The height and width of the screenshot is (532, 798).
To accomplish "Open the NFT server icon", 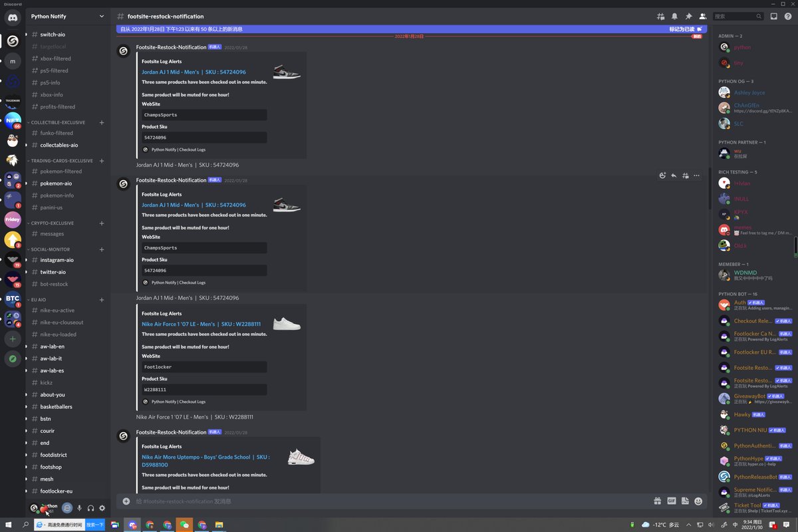I will 13,120.
